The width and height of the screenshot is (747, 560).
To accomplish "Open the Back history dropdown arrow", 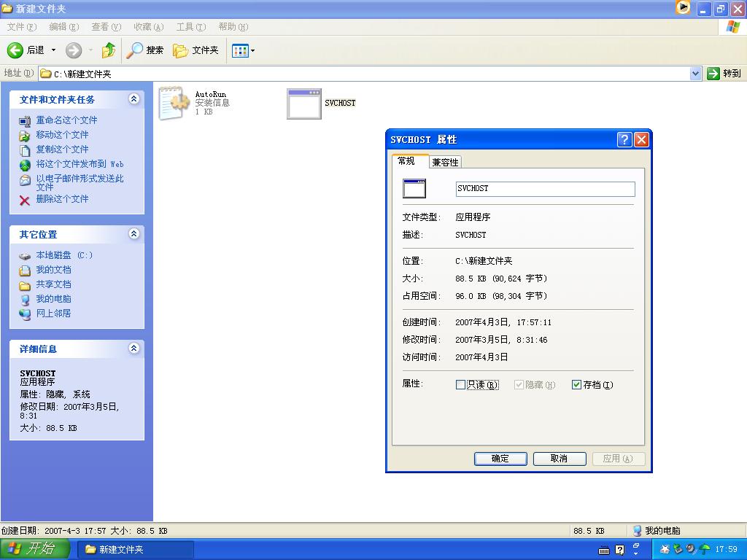I will tap(53, 50).
